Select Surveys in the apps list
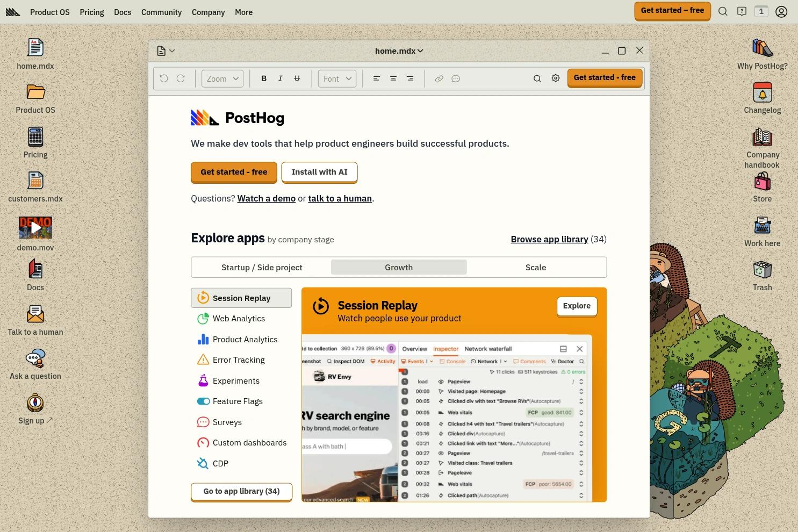798x532 pixels. 241,422
